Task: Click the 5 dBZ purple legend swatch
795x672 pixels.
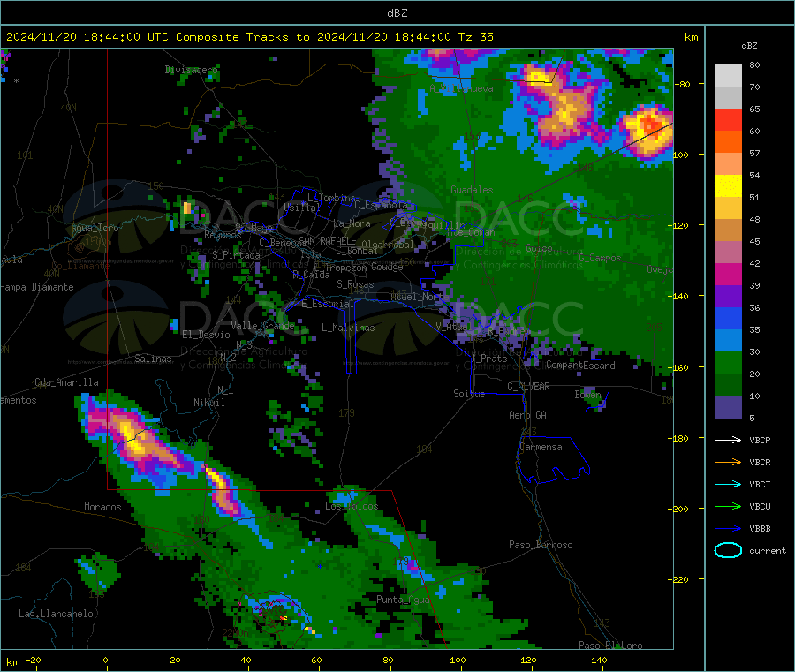Action: tap(728, 407)
